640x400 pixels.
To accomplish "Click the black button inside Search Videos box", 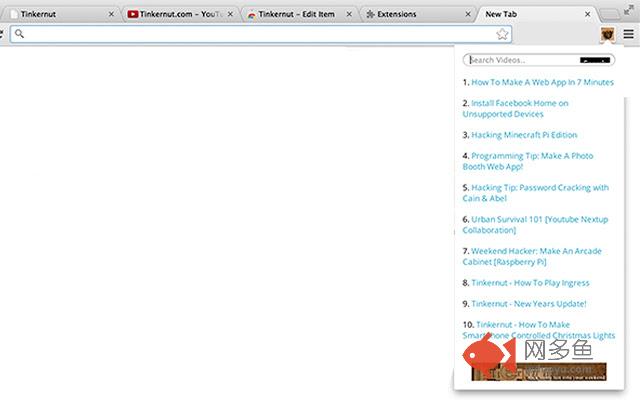I will coord(595,60).
